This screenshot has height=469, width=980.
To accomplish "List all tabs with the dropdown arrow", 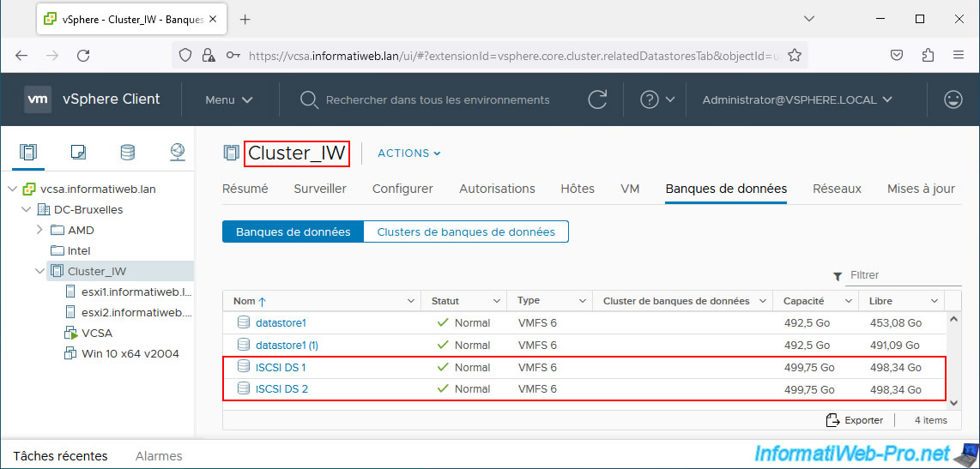I will pyautogui.click(x=808, y=20).
